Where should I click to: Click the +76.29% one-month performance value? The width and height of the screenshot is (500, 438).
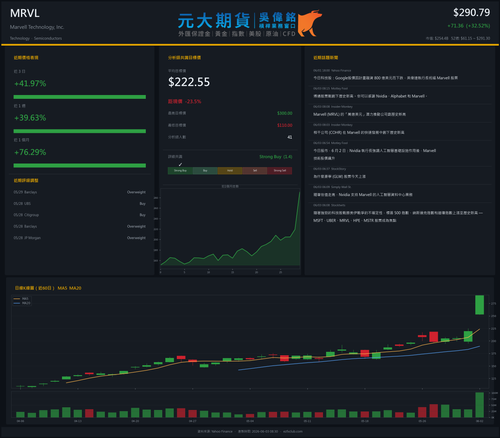point(30,152)
